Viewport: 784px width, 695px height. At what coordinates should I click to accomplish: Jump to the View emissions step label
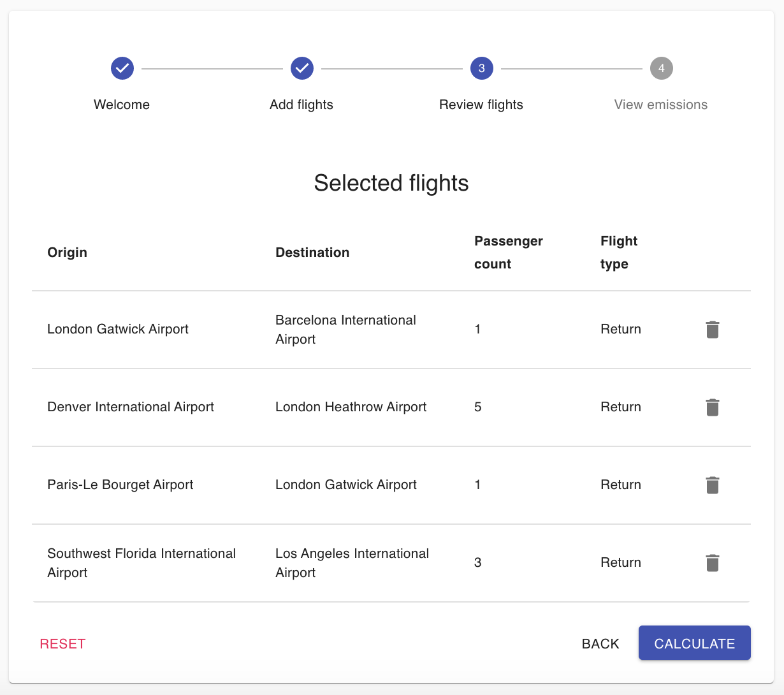pyautogui.click(x=661, y=105)
